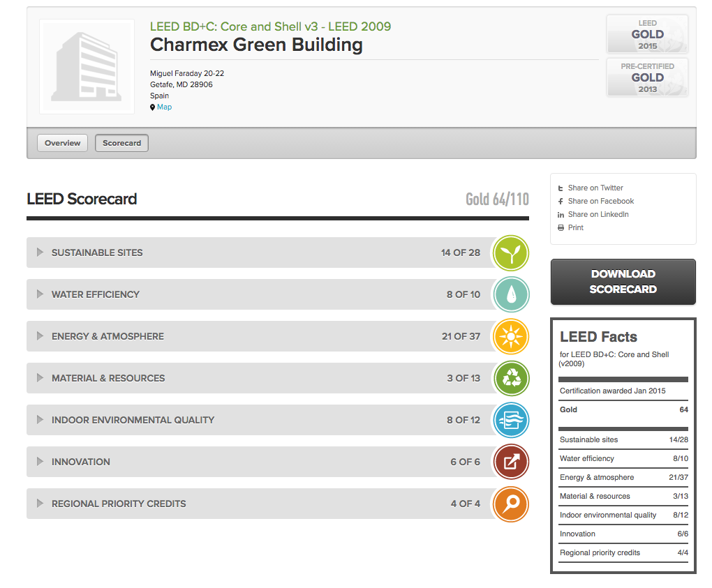Click the Innovation 6/6 facts row
Viewport: 712px width, 588px height.
pyautogui.click(x=623, y=534)
